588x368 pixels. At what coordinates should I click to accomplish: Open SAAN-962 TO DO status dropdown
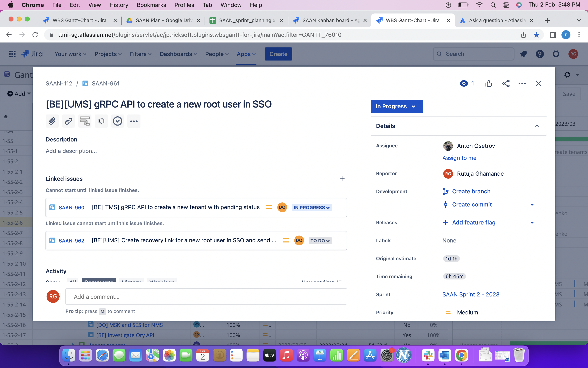tap(320, 240)
